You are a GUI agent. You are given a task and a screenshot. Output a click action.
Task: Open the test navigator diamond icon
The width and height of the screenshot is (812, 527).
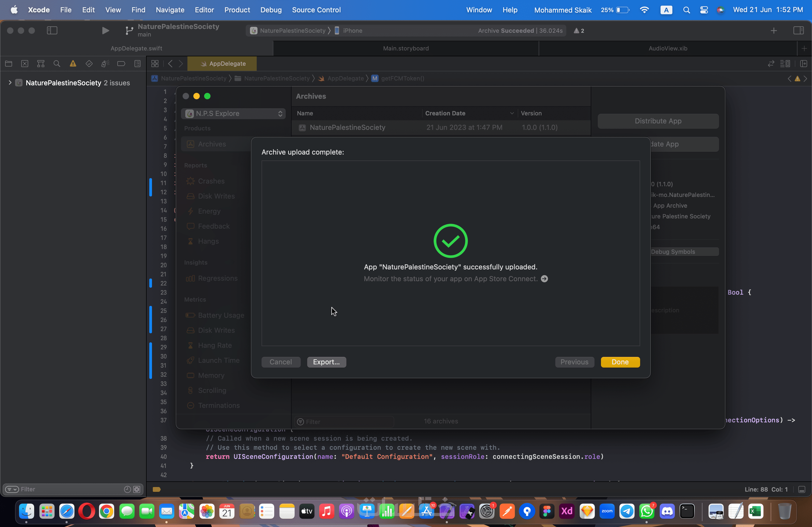[89, 64]
